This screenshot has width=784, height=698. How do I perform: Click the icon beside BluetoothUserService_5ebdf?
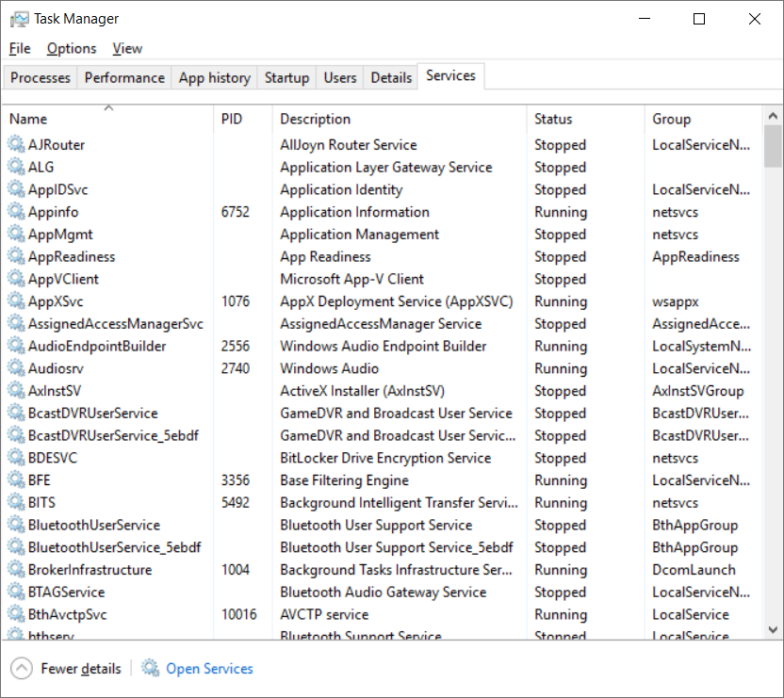pyautogui.click(x=16, y=547)
